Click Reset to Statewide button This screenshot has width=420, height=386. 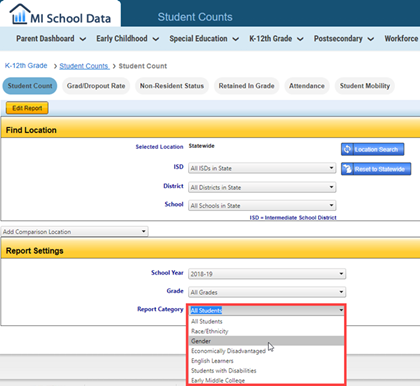[x=376, y=169]
